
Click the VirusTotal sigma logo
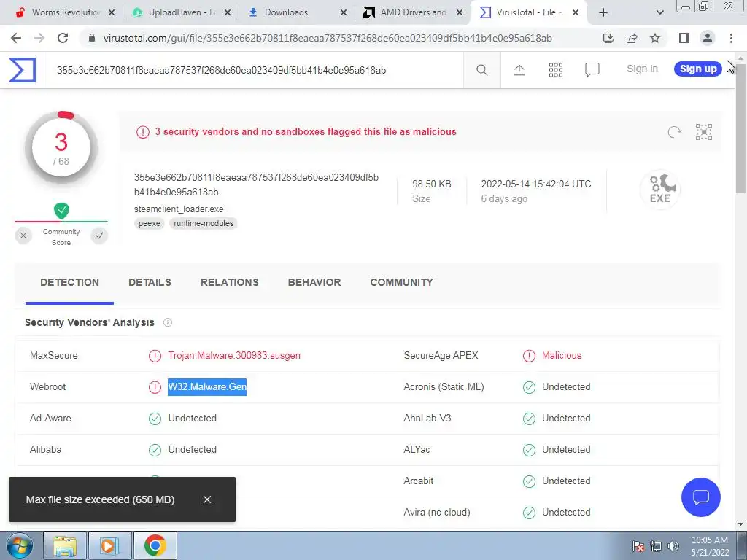(22, 70)
